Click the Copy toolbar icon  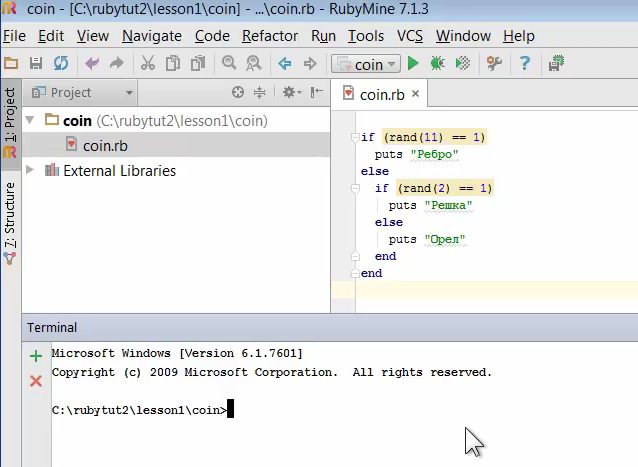point(173,63)
